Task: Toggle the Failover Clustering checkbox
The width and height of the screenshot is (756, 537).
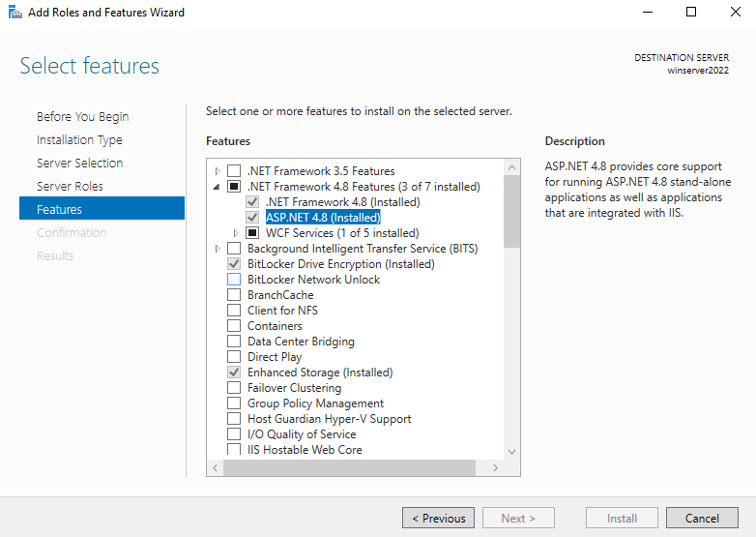Action: 233,388
